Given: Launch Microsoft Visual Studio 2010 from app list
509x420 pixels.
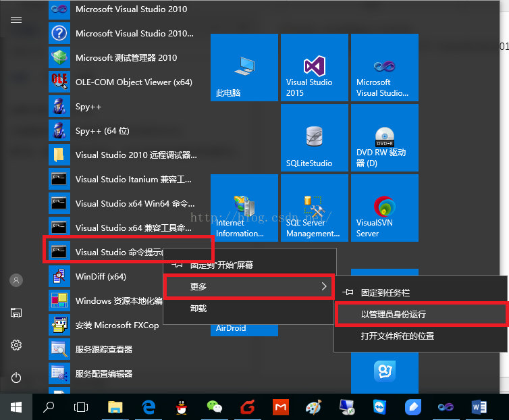Looking at the screenshot, I should click(124, 9).
